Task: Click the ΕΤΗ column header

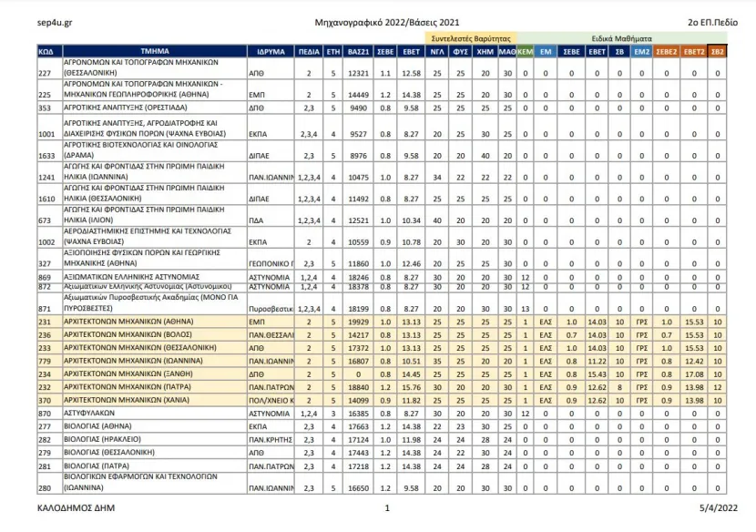Action: point(333,51)
